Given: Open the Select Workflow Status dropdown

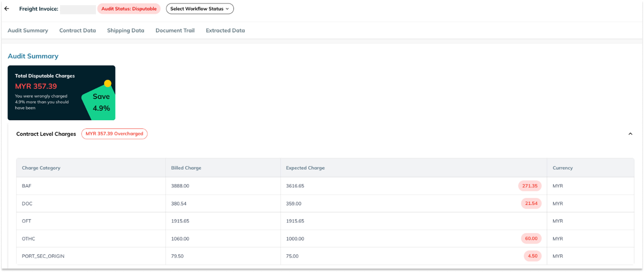Looking at the screenshot, I should (x=200, y=9).
